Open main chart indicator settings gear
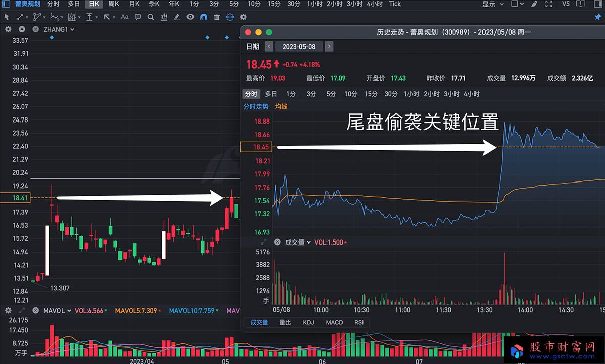Viewport: 605px width, 364px height. [x=8, y=29]
